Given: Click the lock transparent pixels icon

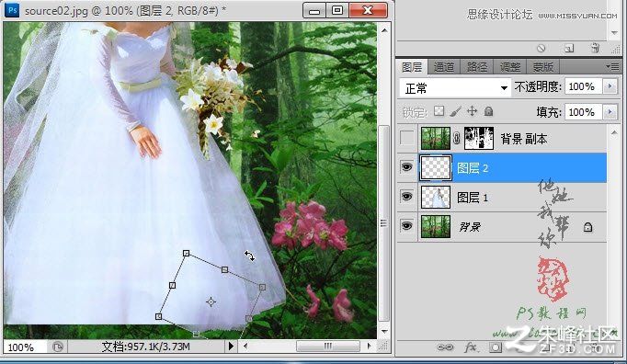Looking at the screenshot, I should tap(439, 111).
